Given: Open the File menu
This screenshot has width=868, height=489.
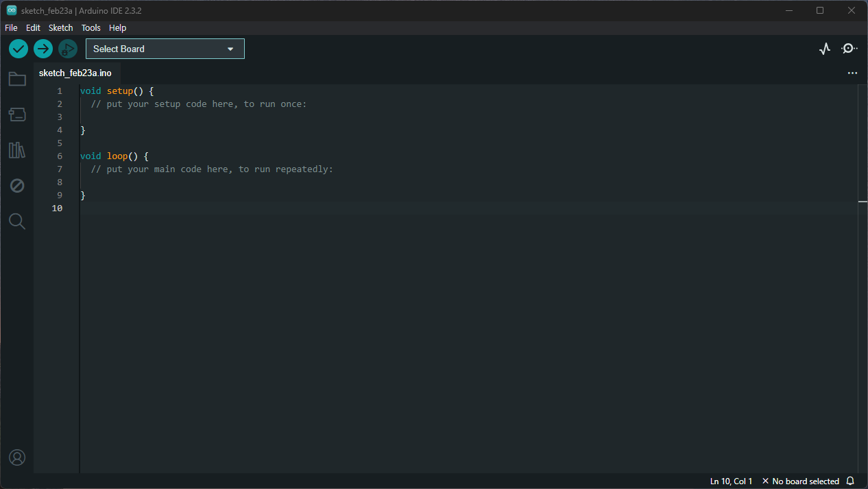Looking at the screenshot, I should [11, 28].
